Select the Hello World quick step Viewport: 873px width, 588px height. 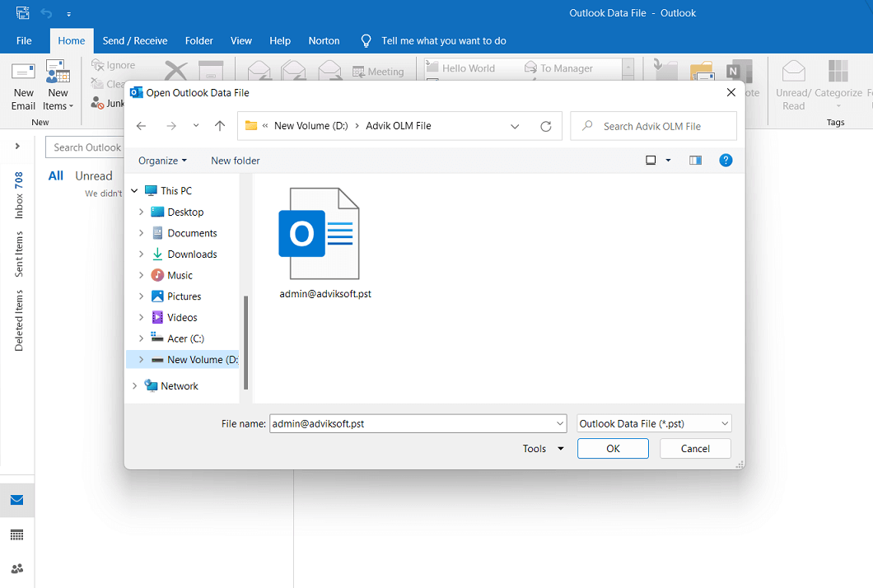tap(461, 68)
